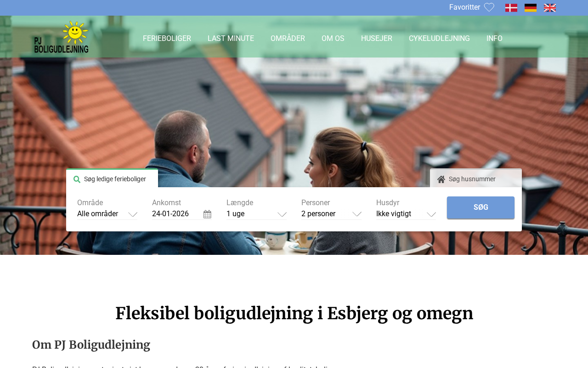
Task: Click the house icon beside Søg husnummer
Action: tap(441, 179)
